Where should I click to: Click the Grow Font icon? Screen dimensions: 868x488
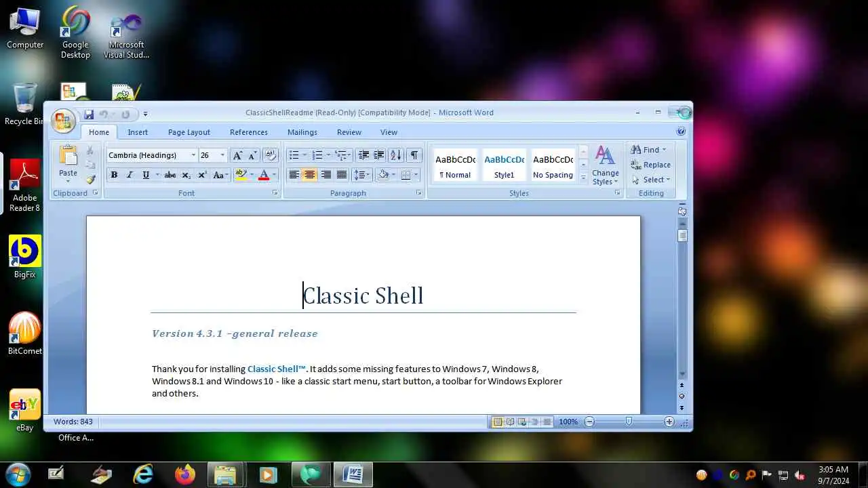[237, 155]
